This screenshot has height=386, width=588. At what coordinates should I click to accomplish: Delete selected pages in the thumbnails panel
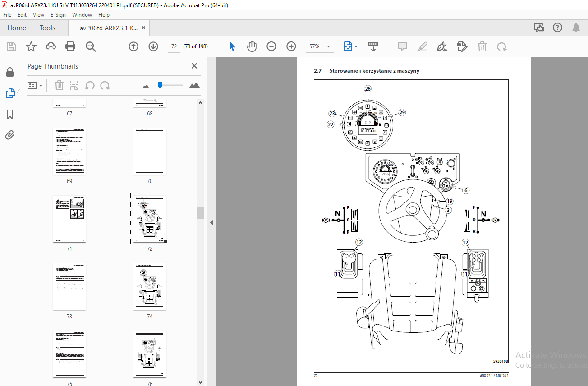[x=59, y=85]
